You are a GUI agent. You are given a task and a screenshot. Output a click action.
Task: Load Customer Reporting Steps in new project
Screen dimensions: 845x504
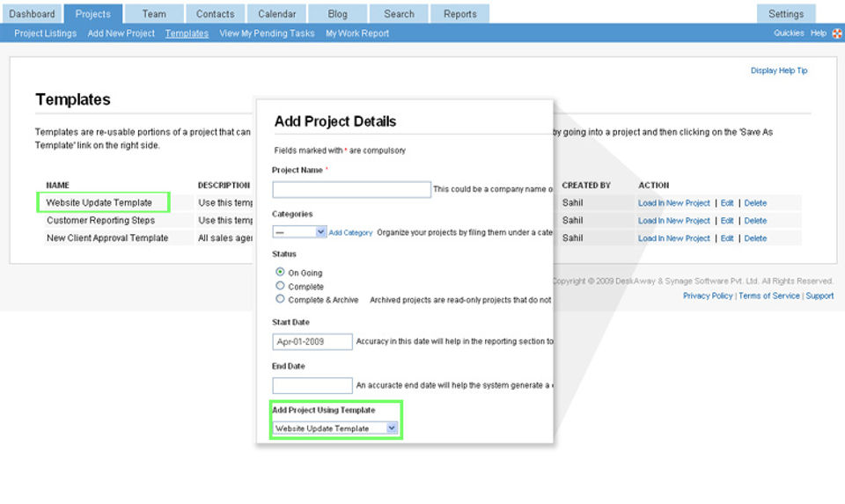pyautogui.click(x=673, y=221)
